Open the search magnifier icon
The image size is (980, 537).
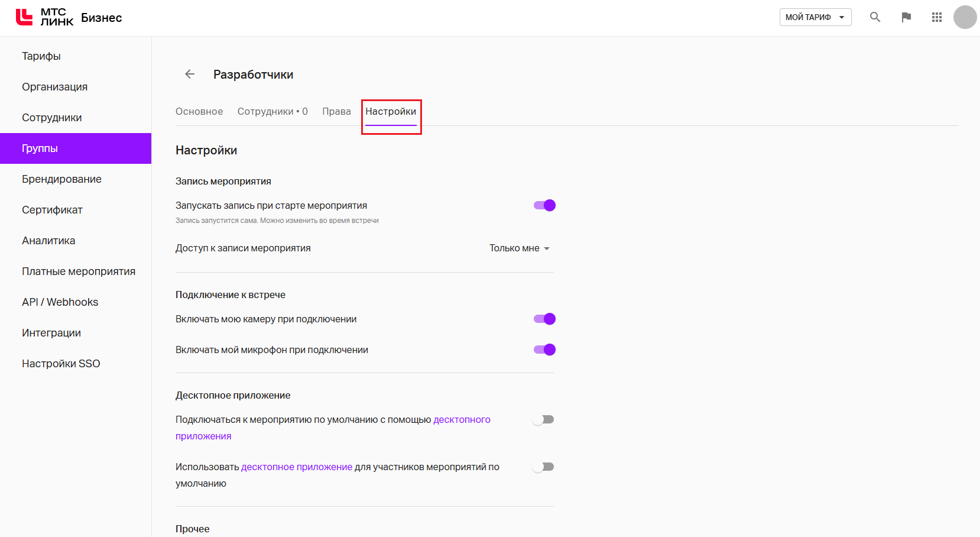(x=875, y=17)
